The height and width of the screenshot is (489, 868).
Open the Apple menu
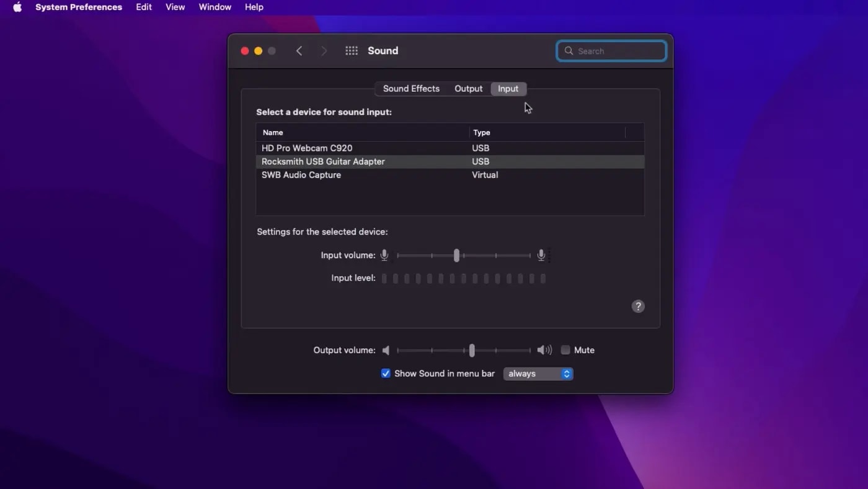point(17,7)
